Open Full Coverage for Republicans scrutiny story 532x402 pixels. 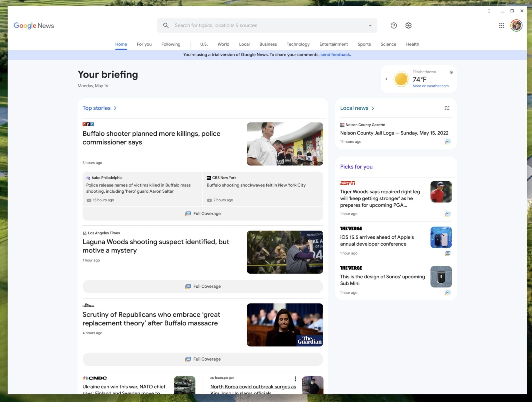coord(203,359)
